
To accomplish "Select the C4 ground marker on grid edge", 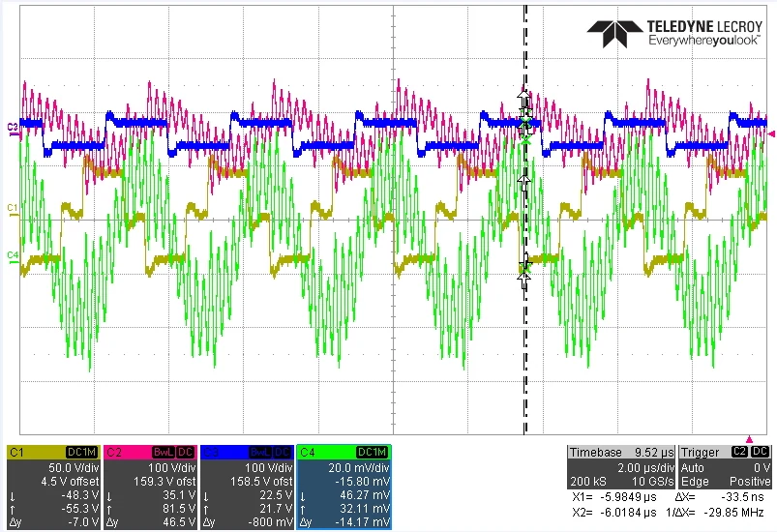I will point(13,255).
